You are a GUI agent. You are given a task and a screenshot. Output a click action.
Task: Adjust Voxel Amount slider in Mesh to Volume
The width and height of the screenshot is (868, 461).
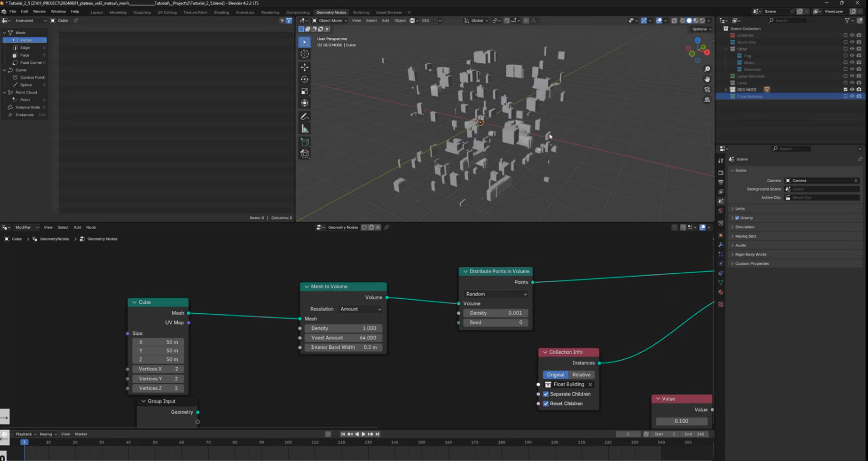point(343,338)
